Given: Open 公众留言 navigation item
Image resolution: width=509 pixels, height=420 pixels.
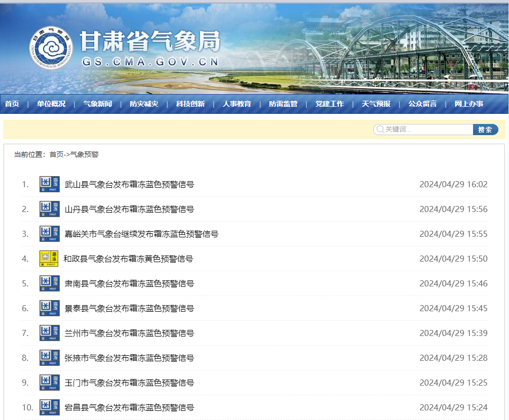Looking at the screenshot, I should pyautogui.click(x=423, y=104).
